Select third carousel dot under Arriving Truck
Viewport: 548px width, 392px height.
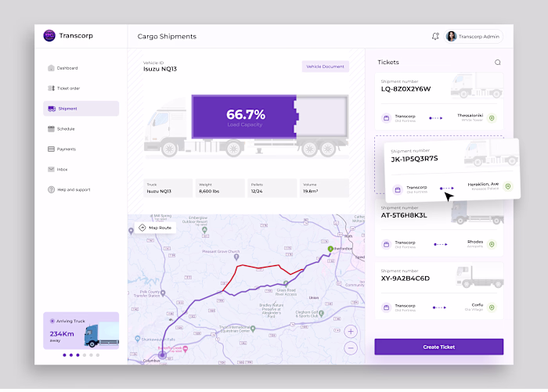[x=78, y=355]
